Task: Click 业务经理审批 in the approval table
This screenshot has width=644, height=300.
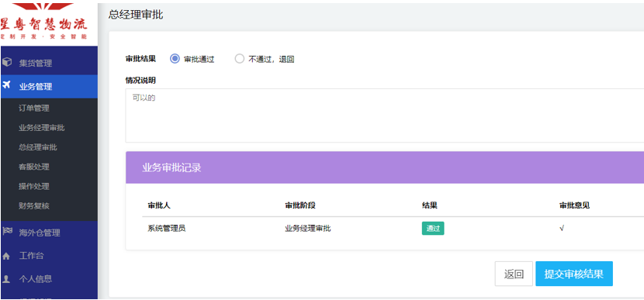Action: pos(308,229)
